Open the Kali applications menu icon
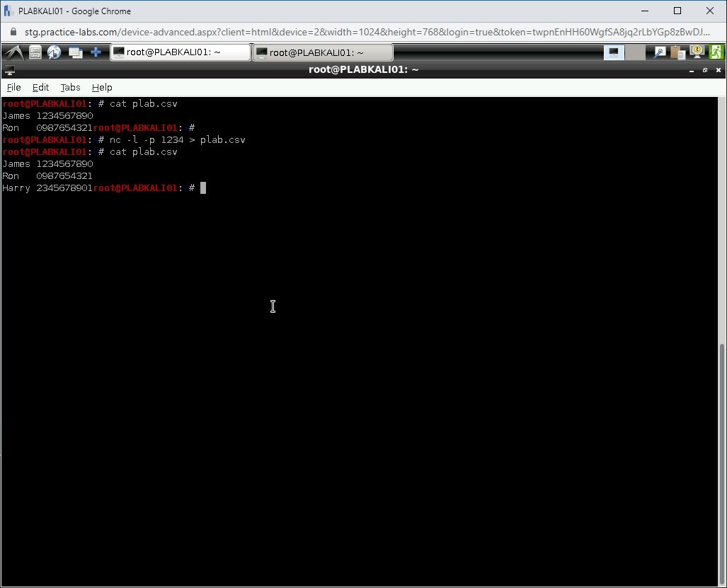This screenshot has width=727, height=588. point(13,52)
